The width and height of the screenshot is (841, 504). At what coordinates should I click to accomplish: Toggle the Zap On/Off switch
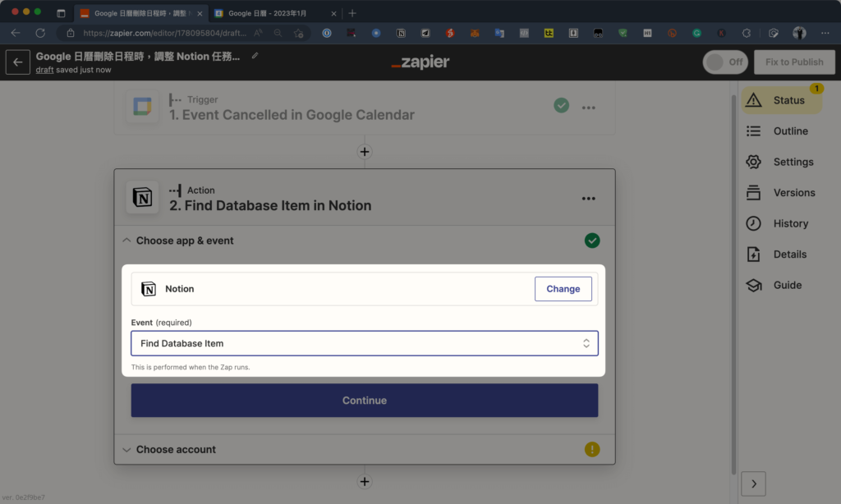[725, 62]
